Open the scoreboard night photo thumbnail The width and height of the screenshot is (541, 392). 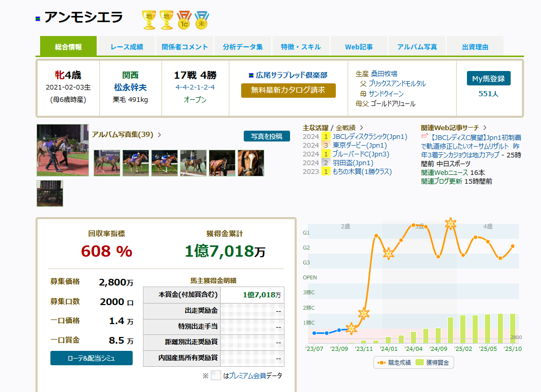pyautogui.click(x=50, y=193)
